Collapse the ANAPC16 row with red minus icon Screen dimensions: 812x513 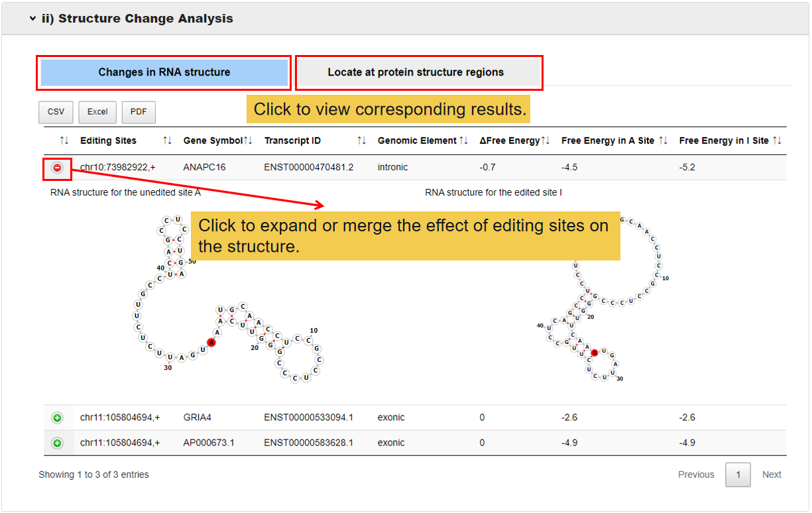point(57,168)
